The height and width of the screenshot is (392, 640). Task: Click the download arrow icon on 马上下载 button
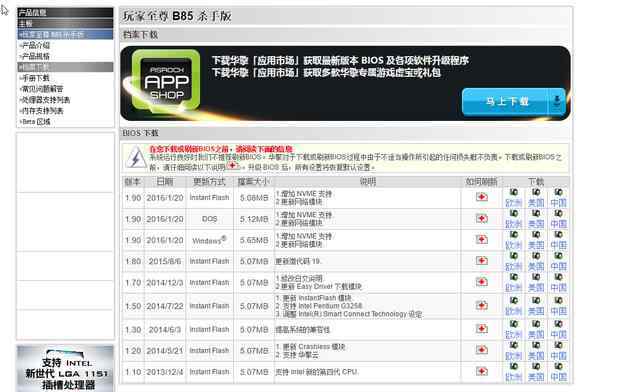click(x=557, y=101)
